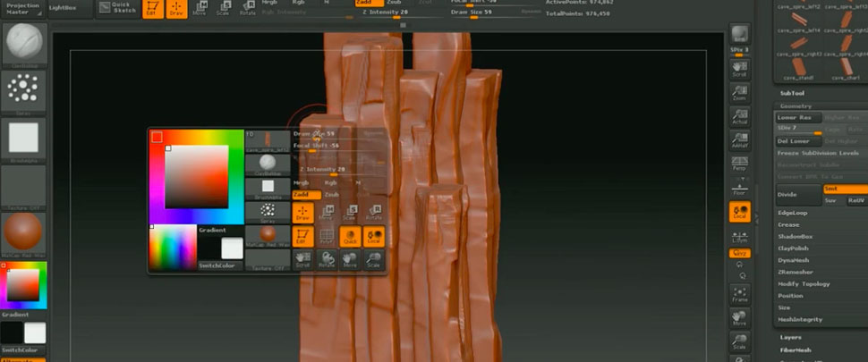Toggle Xyz rotation mode
Screen dimensions: 868x362
pyautogui.click(x=739, y=253)
